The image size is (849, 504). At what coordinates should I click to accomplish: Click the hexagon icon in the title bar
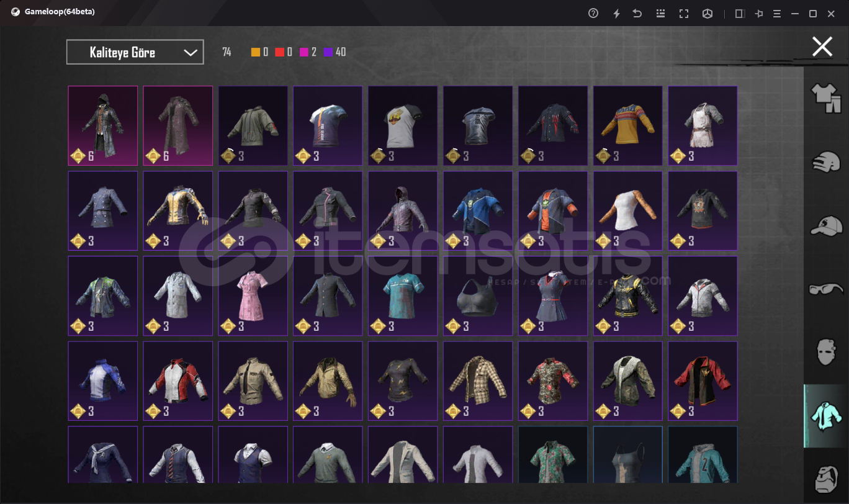[707, 13]
